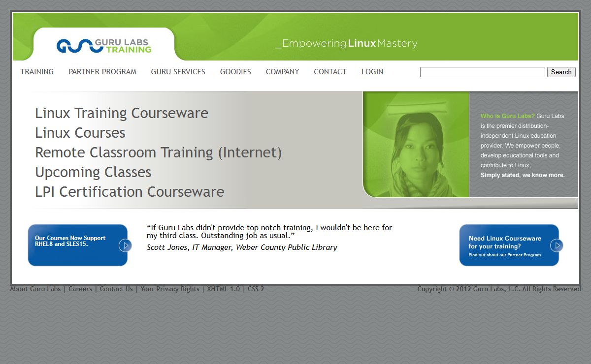Open Linux Training Courseware link
Screen dimensions: 591x364
(122, 113)
